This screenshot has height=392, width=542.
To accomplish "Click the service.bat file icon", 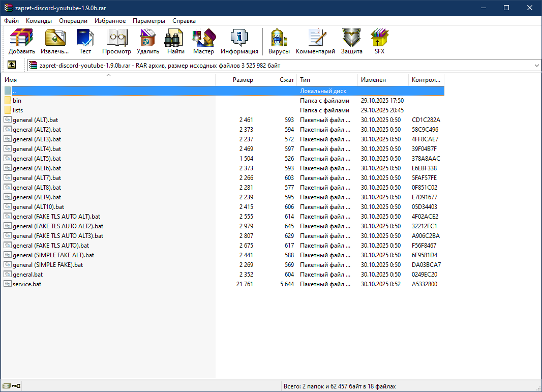I will pyautogui.click(x=8, y=284).
